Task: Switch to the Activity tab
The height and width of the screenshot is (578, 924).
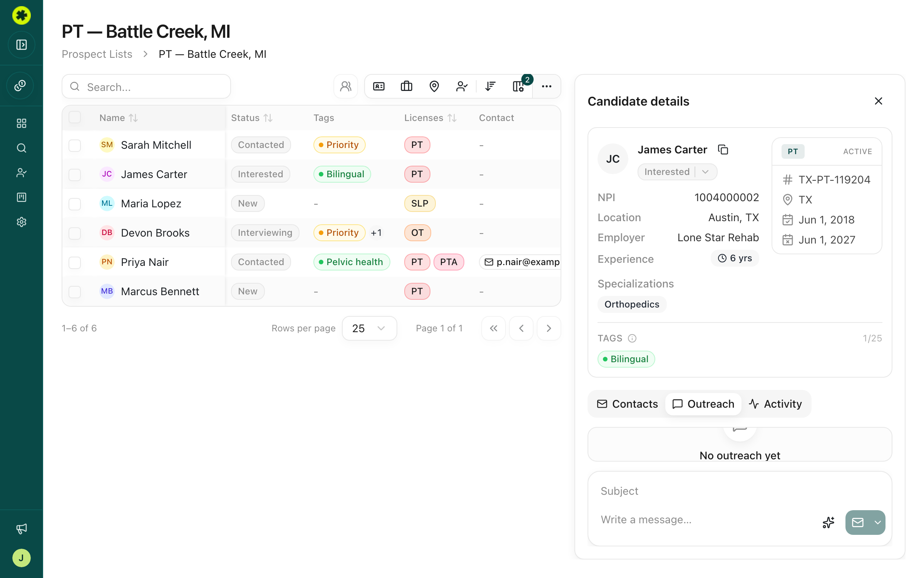Action: [x=775, y=404]
